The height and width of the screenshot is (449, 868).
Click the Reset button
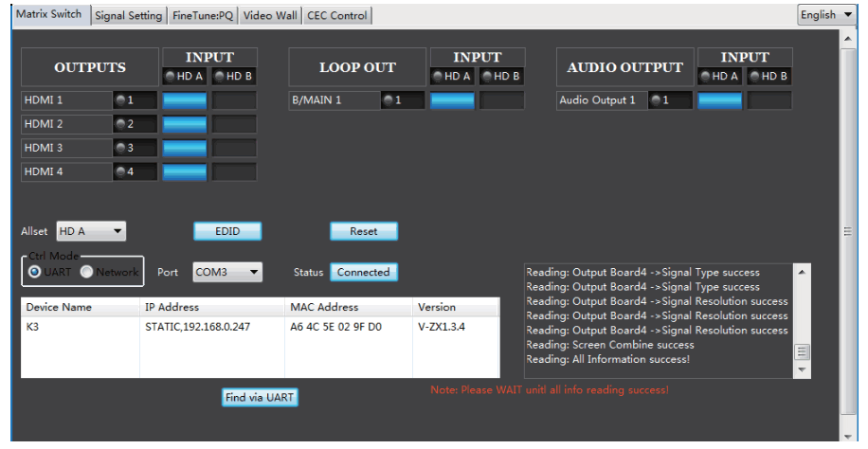pyautogui.click(x=364, y=231)
